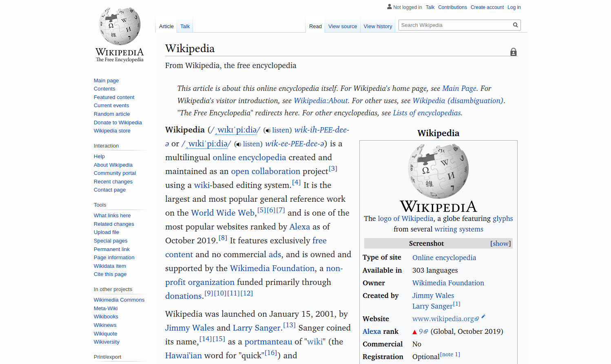Open Wikipedia store link
This screenshot has width=611, height=364.
tap(112, 131)
